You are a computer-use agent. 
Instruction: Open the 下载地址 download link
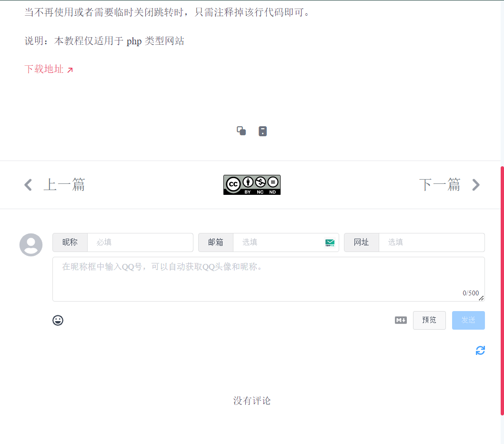pyautogui.click(x=44, y=69)
